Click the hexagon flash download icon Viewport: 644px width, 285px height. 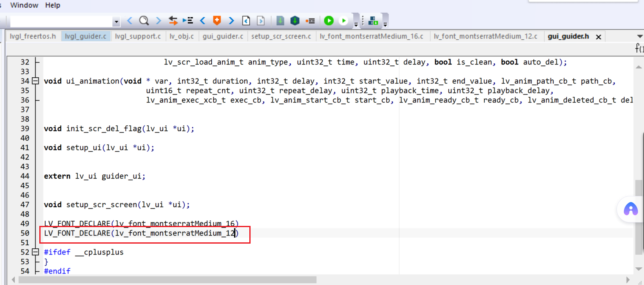(x=295, y=20)
